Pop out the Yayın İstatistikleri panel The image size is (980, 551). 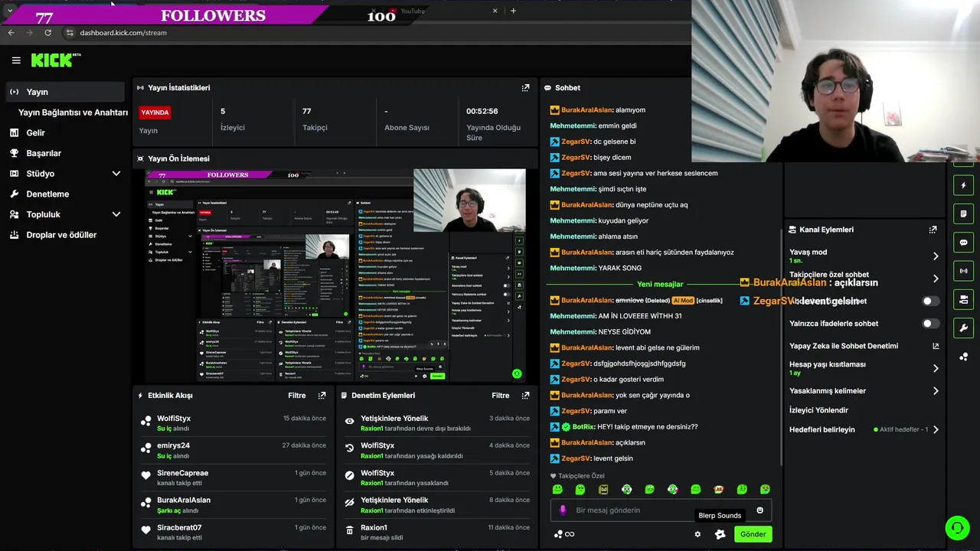tap(525, 88)
